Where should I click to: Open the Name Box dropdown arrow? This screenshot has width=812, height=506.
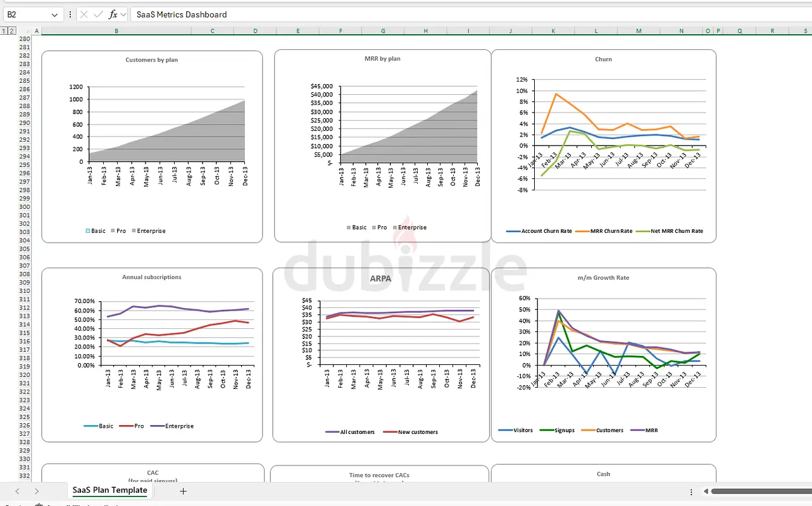[x=54, y=14]
